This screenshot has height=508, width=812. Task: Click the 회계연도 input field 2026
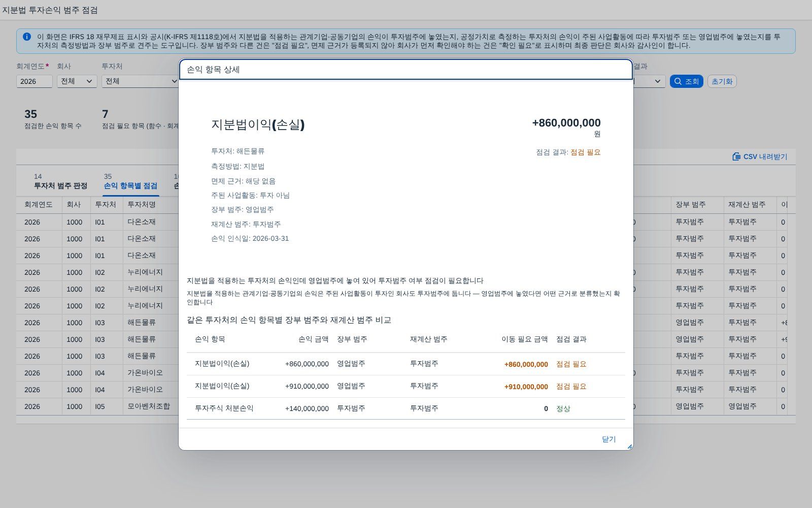click(x=35, y=81)
